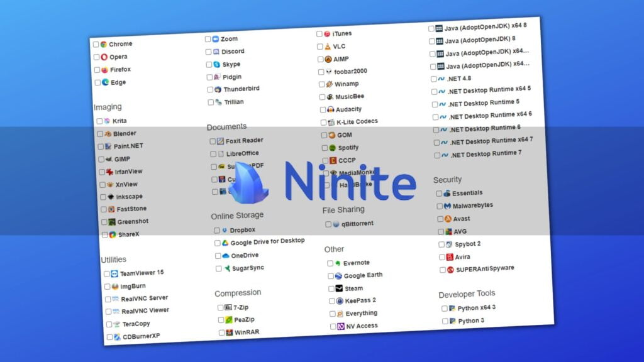644x362 pixels.
Task: Check the Zoom checkbox
Action: pyautogui.click(x=208, y=38)
